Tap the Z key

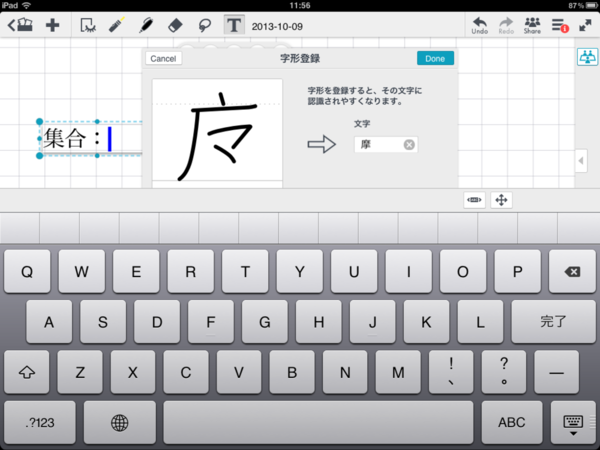80,372
